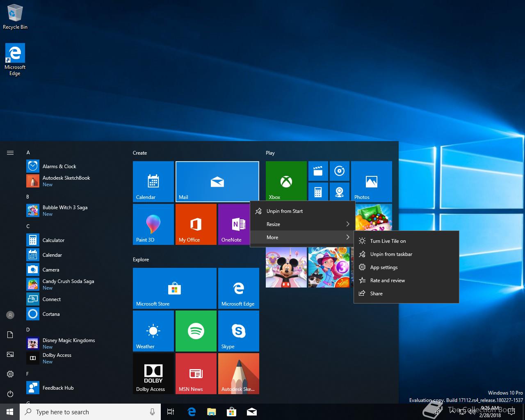The width and height of the screenshot is (525, 420).
Task: Click the Type here to search box
Action: coord(90,412)
